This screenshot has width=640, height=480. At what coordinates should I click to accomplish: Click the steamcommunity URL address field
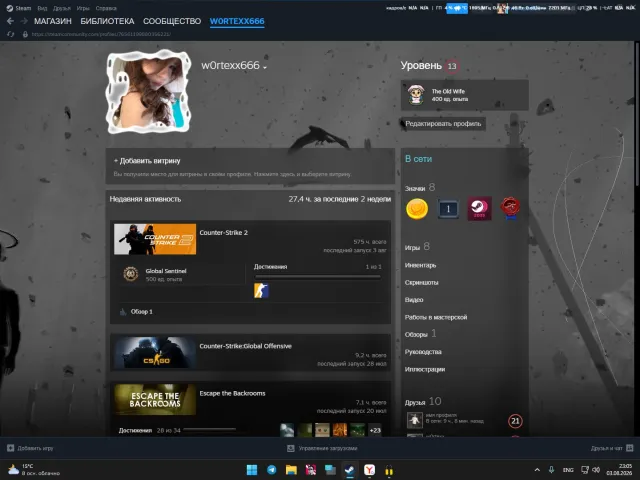[101, 34]
